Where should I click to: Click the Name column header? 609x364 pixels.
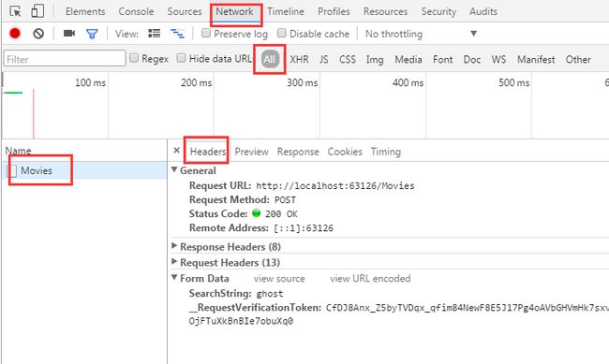tap(18, 151)
